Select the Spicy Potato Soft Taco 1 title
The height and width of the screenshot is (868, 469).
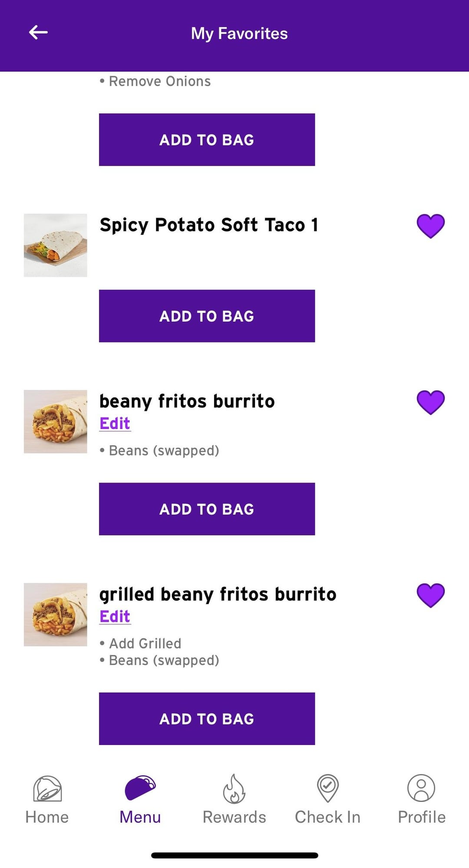pyautogui.click(x=209, y=225)
